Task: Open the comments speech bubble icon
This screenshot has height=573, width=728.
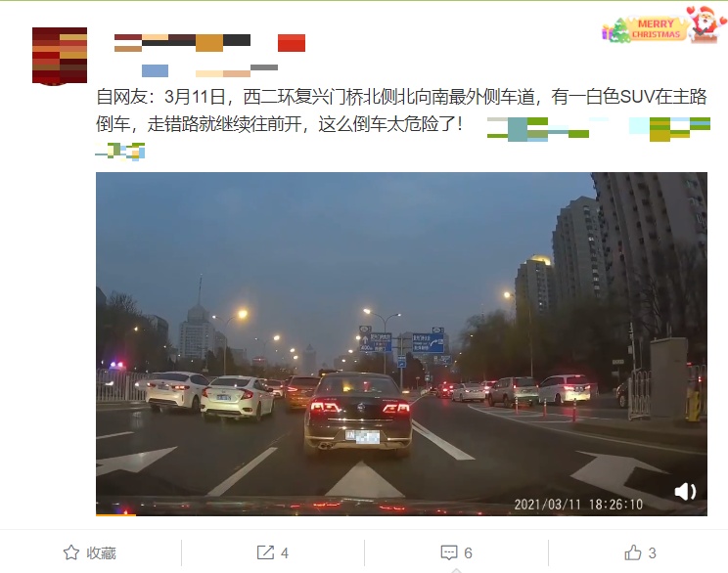Action: coord(449,552)
